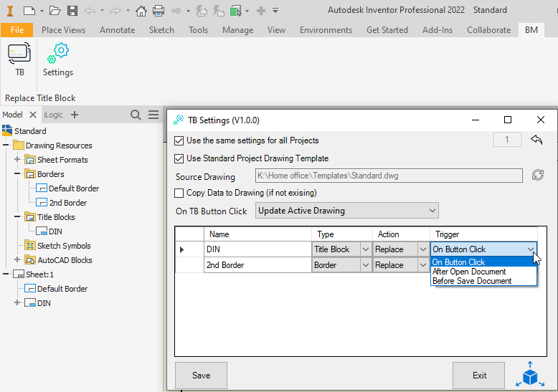Collapse the Trigger dropdown for DIN row
The image size is (558, 392).
tap(531, 249)
